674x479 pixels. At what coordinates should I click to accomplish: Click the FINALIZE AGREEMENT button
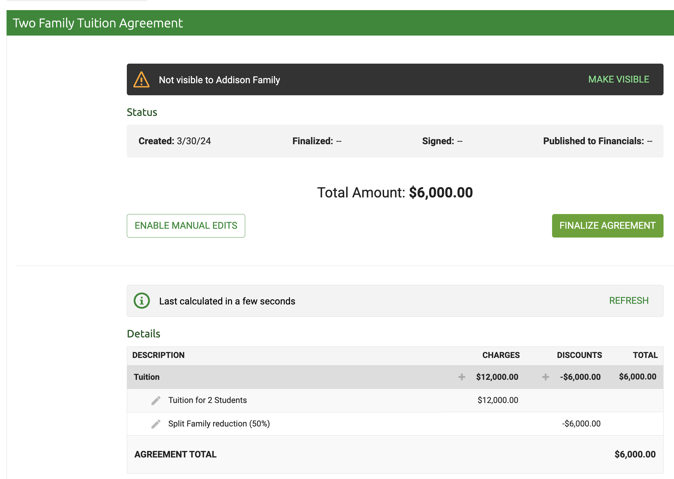point(607,226)
